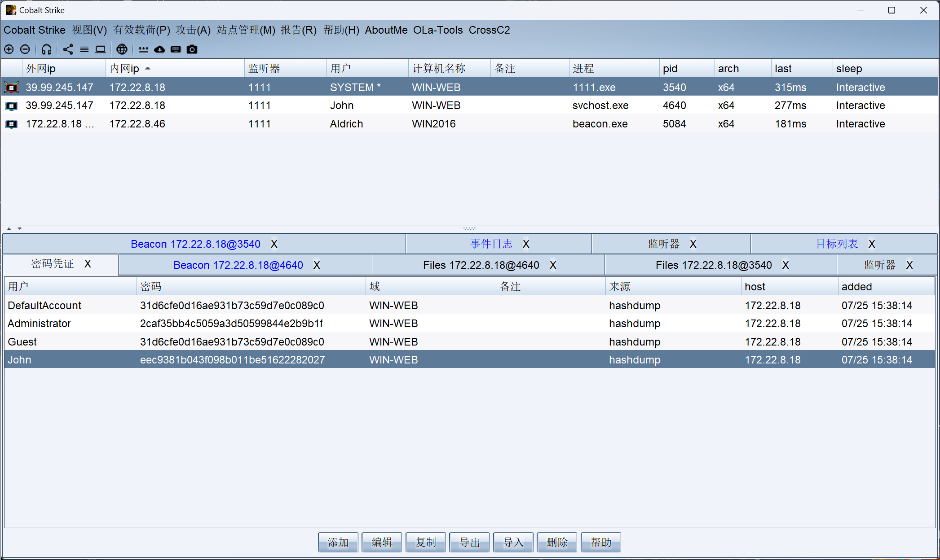
Task: Open the 站点管理(M) menu
Action: point(246,30)
